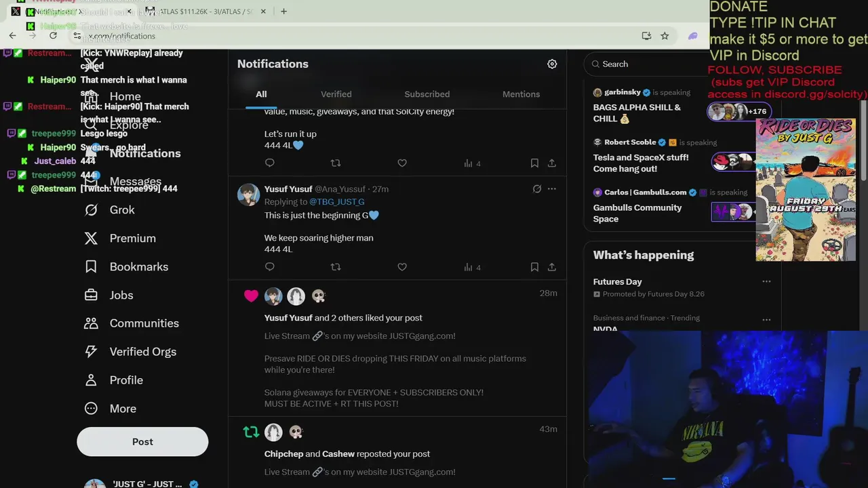Share the post above Yusuf's reply
The width and height of the screenshot is (868, 488).
(552, 163)
